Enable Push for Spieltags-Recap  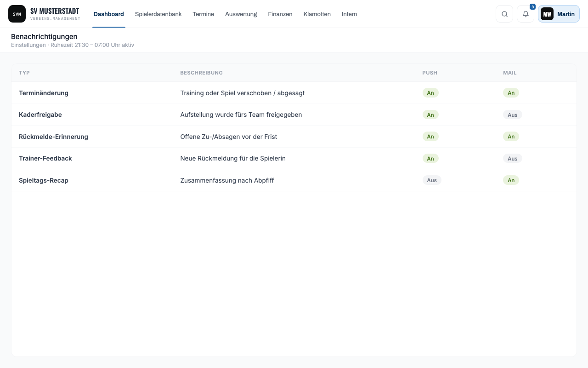[x=432, y=180]
